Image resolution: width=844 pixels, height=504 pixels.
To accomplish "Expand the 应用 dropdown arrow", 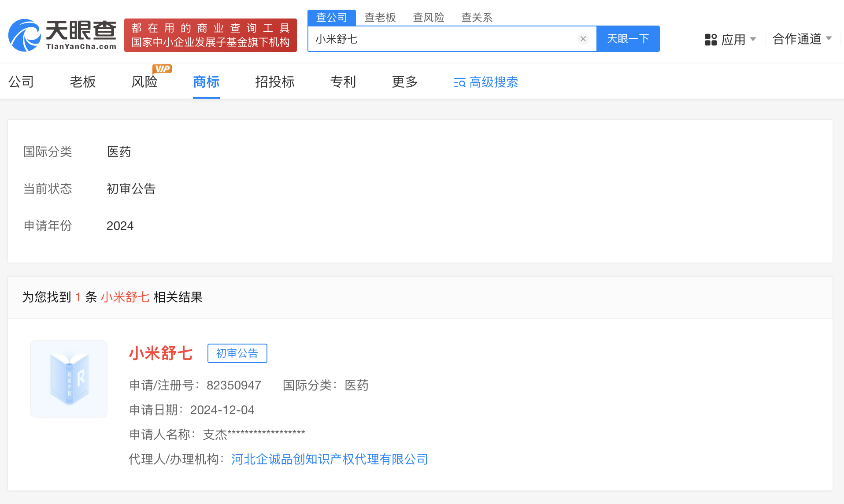I will [753, 39].
